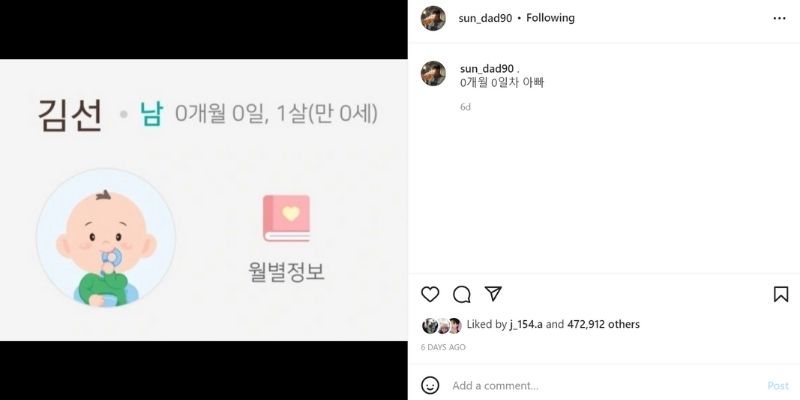Viewport: 800px width, 400px height.
Task: View the 472,912 others likes list
Action: [603, 324]
